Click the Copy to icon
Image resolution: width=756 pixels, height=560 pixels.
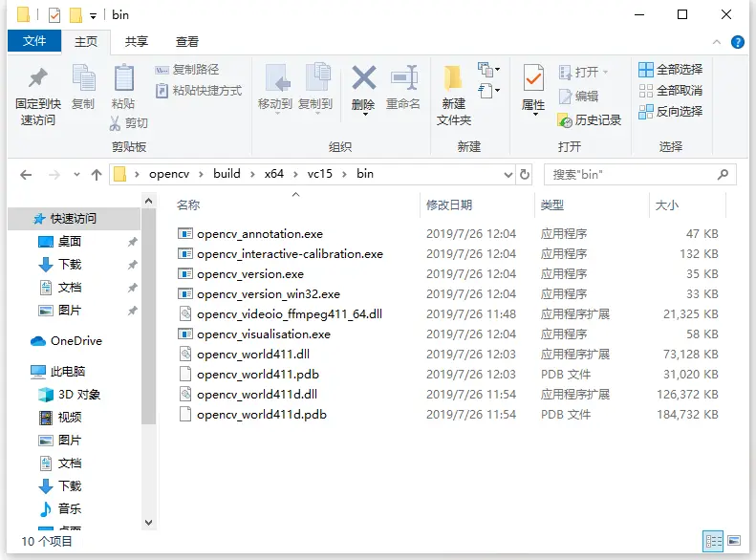(x=317, y=76)
